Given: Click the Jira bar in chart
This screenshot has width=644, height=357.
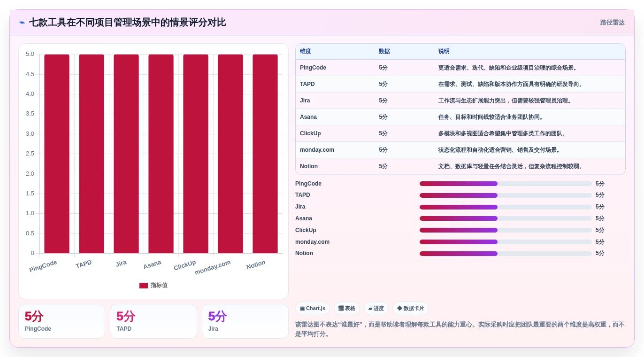Looking at the screenshot, I should 126,154.
